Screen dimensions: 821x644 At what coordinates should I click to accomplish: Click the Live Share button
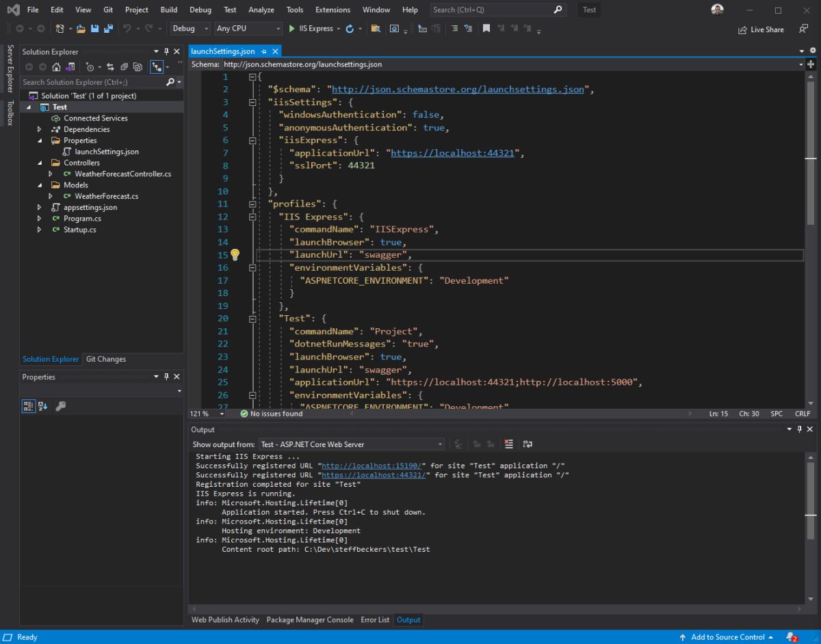761,29
